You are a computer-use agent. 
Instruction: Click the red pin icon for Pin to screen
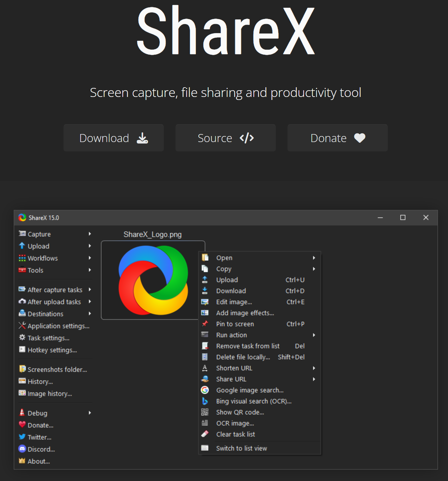point(205,324)
